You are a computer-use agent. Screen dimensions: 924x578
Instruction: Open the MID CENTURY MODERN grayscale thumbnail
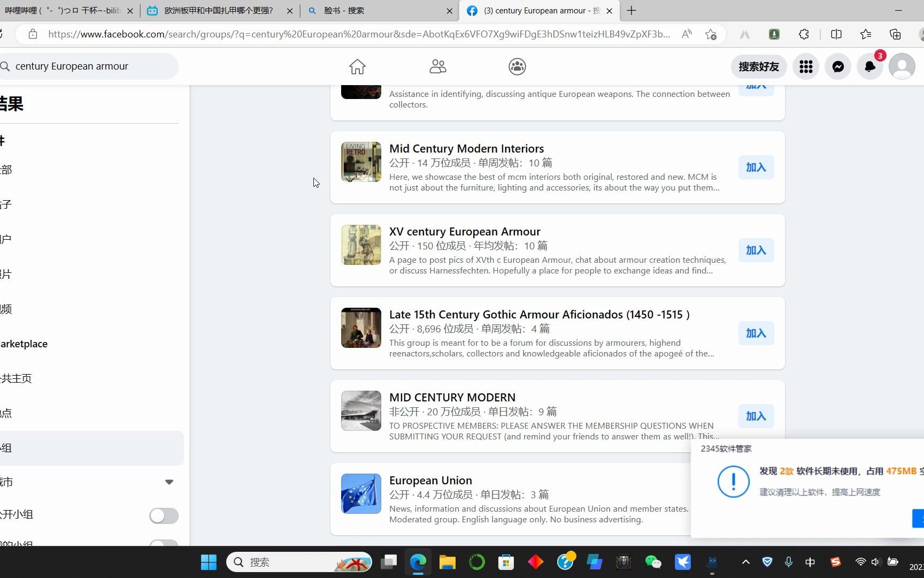(361, 410)
